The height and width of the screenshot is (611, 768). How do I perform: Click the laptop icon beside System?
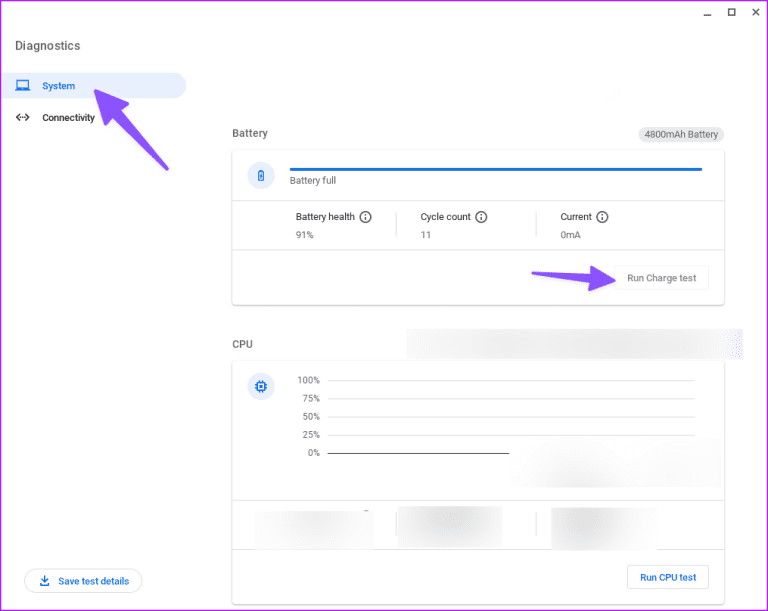[x=23, y=86]
